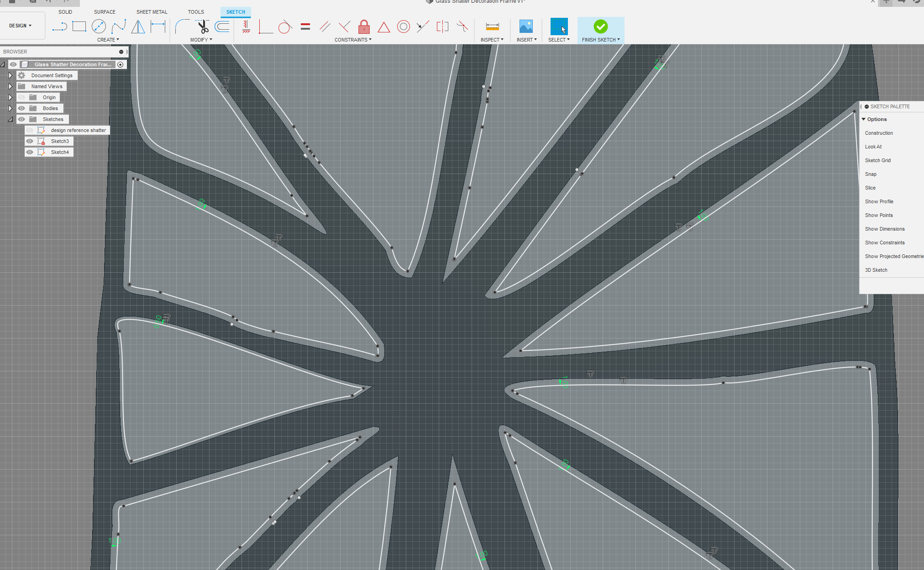The image size is (924, 570).
Task: Open the SHEET METAL tab
Action: 152,11
